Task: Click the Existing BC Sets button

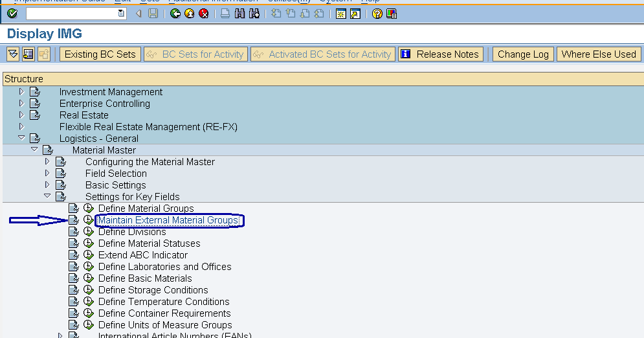Action: (100, 54)
